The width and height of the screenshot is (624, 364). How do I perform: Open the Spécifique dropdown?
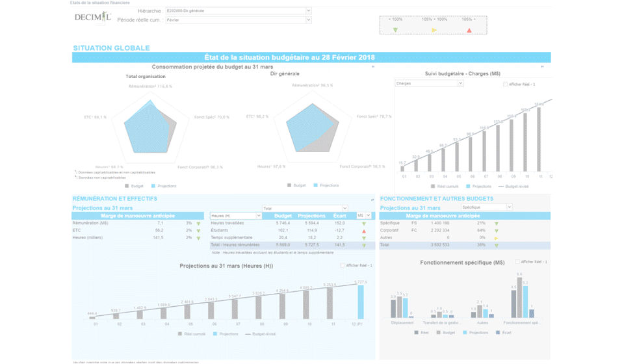[x=510, y=207]
